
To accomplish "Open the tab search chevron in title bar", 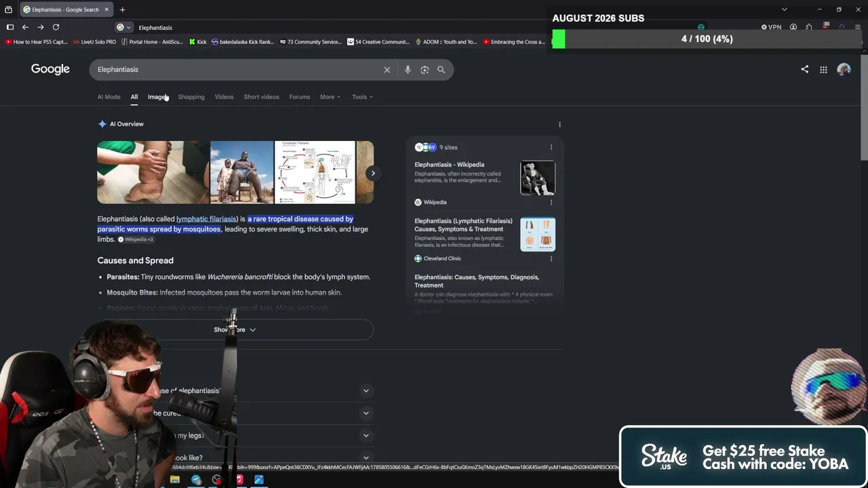I will pos(785,9).
